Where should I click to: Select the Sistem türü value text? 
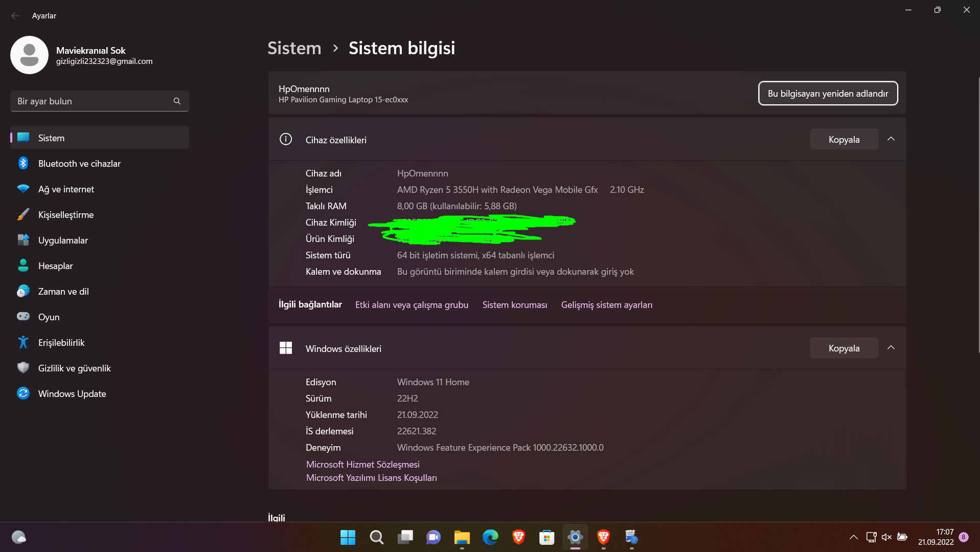[x=475, y=255]
